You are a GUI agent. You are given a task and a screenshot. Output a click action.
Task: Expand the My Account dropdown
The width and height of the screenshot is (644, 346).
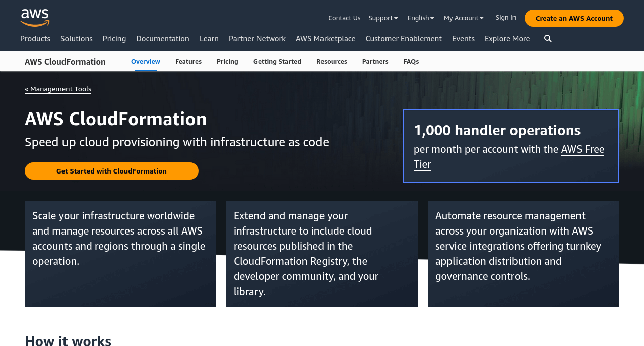click(463, 18)
